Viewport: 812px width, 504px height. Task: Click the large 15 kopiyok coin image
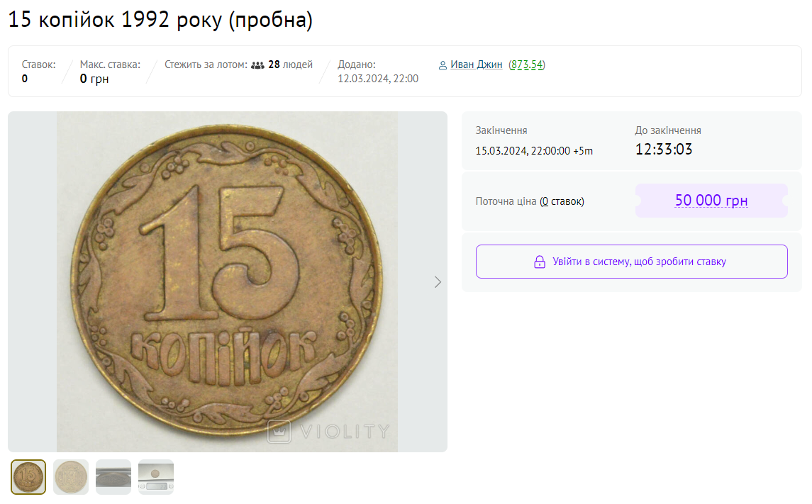point(227,281)
